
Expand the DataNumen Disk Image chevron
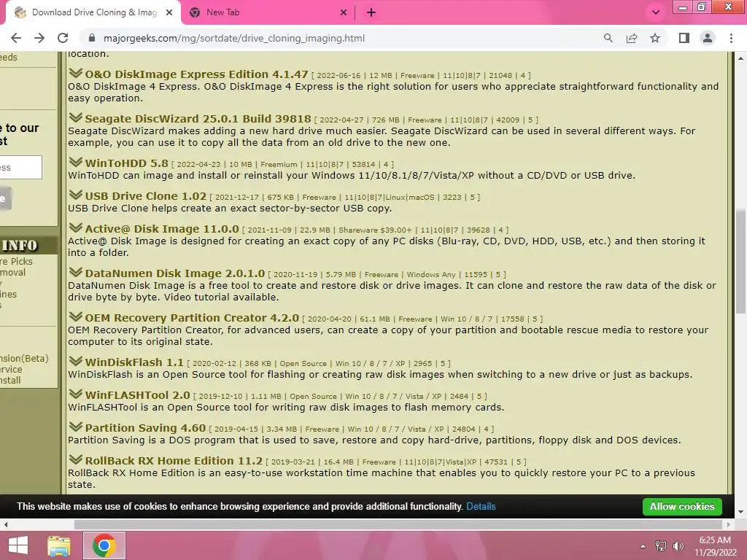coord(75,273)
